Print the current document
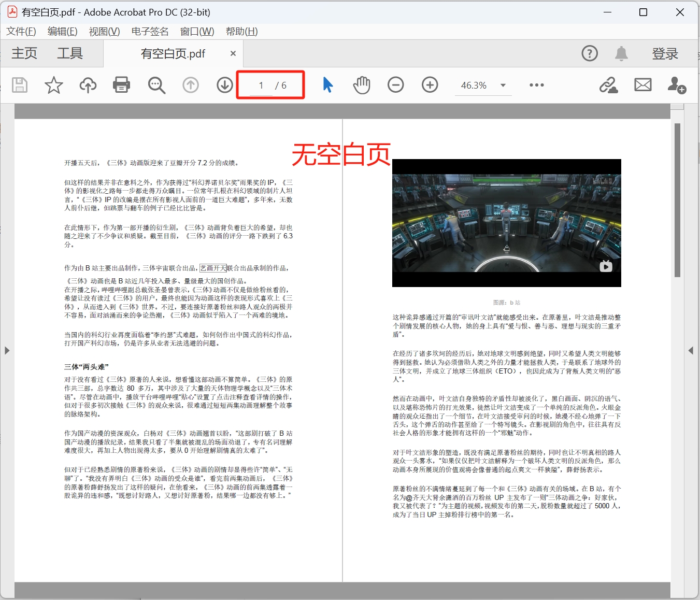 pyautogui.click(x=121, y=85)
